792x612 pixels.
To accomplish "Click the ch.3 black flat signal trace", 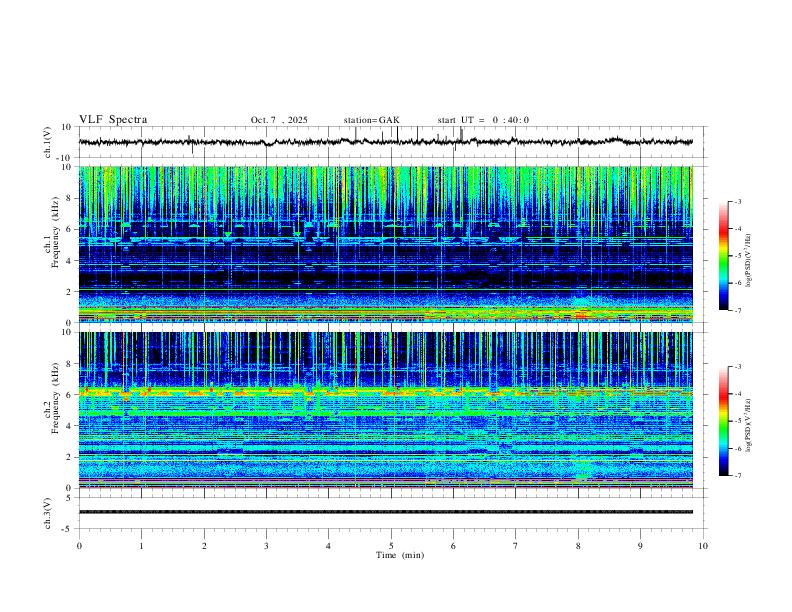I will pyautogui.click(x=385, y=512).
